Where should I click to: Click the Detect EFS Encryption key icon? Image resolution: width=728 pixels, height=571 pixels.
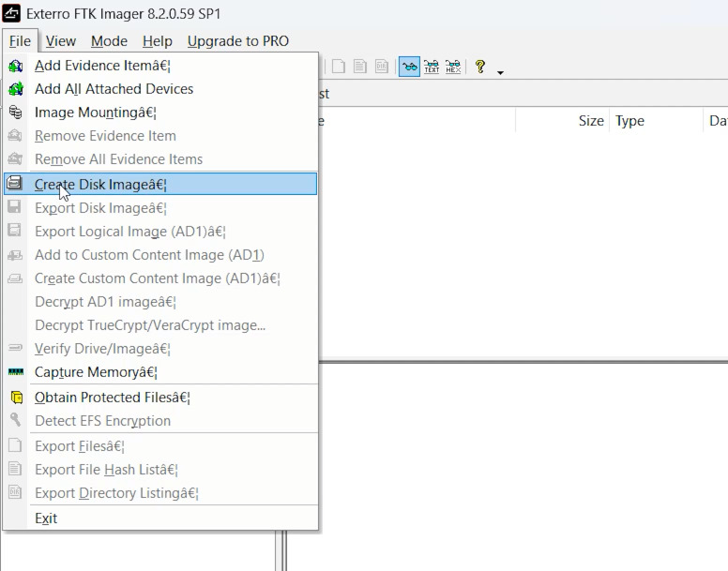pyautogui.click(x=15, y=419)
